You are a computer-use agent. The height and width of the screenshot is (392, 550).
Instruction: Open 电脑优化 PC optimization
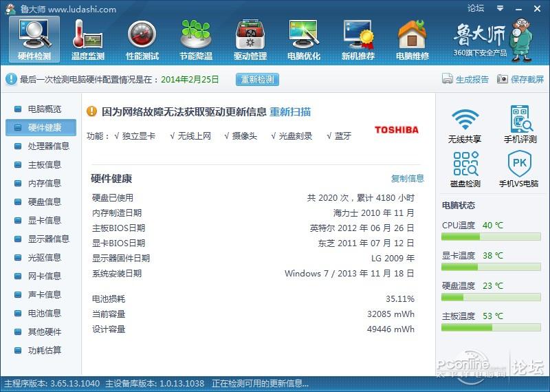[x=304, y=39]
